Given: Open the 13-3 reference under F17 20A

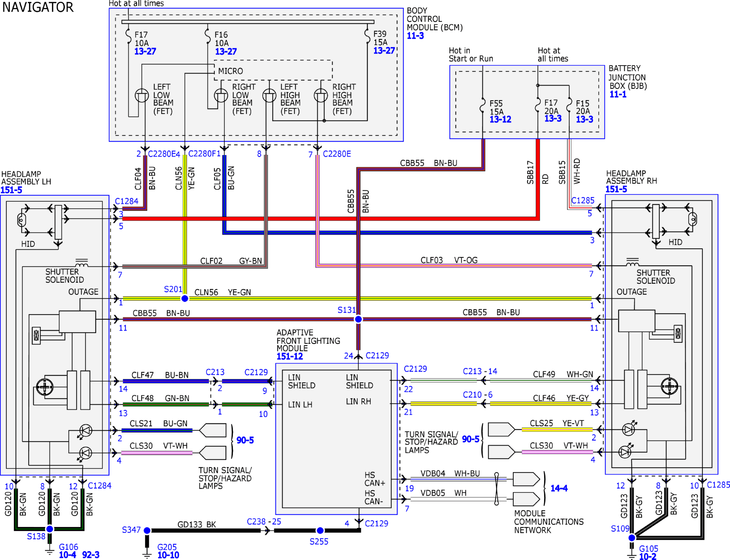Looking at the screenshot, I should (553, 119).
